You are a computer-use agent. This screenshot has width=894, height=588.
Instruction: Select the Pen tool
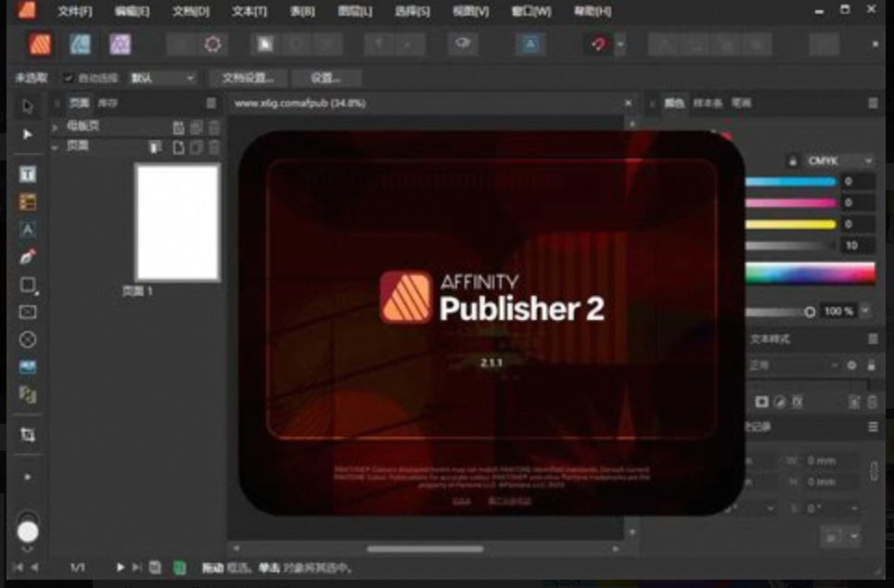(28, 257)
